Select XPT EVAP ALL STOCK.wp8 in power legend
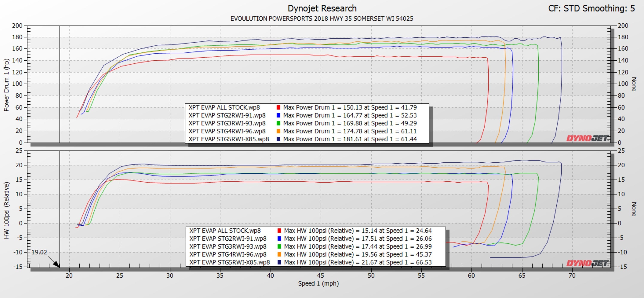The image size is (644, 298). (224, 108)
